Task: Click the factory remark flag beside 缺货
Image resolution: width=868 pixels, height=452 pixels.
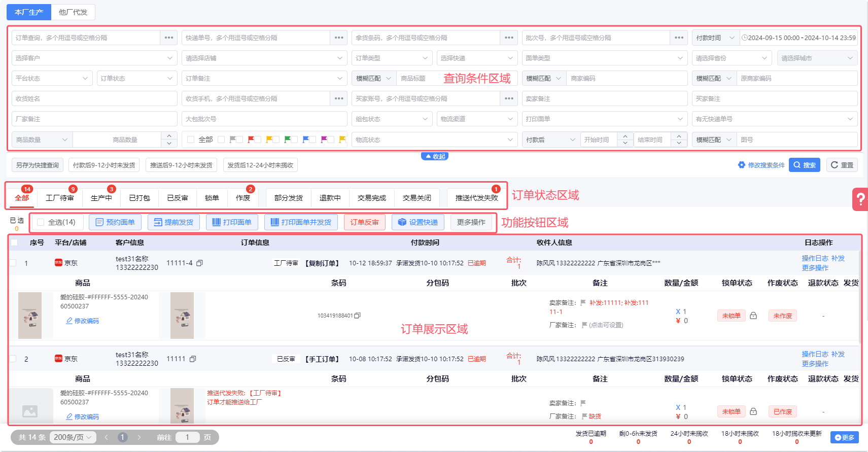Action: 584,416
